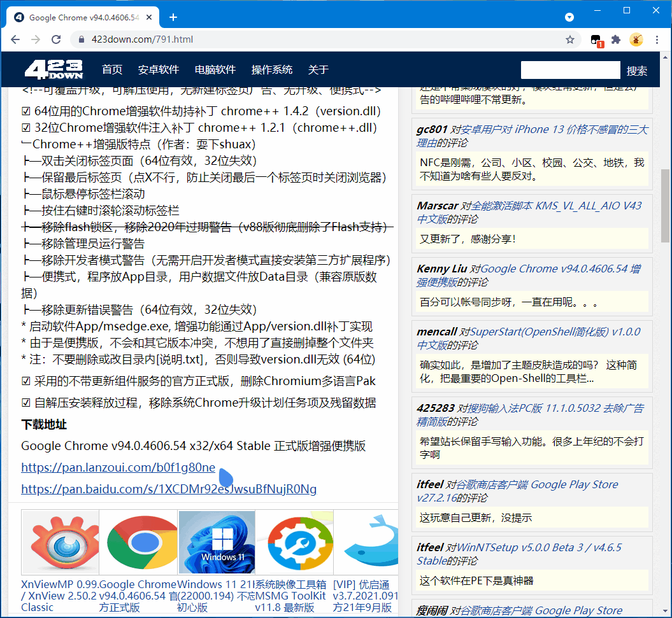
Task: Open the 操作系统 menu item
Action: pyautogui.click(x=272, y=69)
